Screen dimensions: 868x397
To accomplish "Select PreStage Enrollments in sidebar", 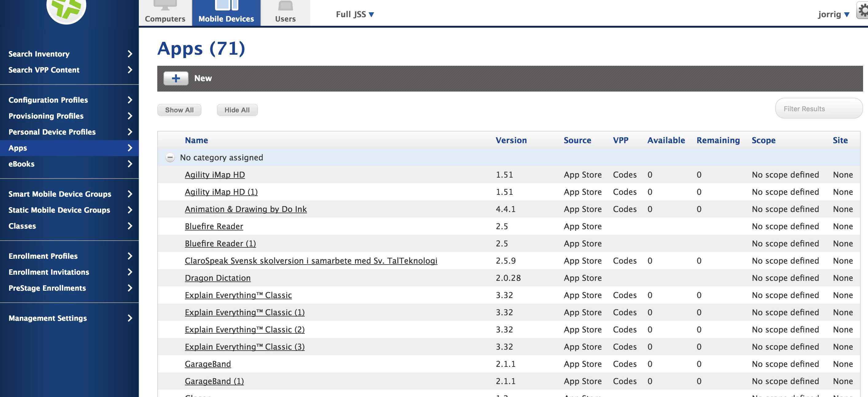I will 47,288.
